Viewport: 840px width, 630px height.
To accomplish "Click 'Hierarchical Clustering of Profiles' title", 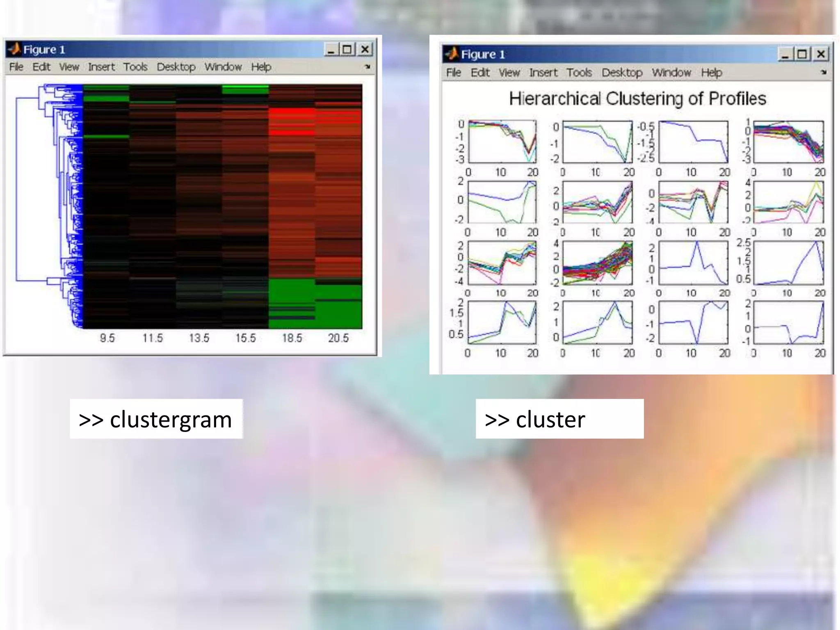I will [x=637, y=98].
